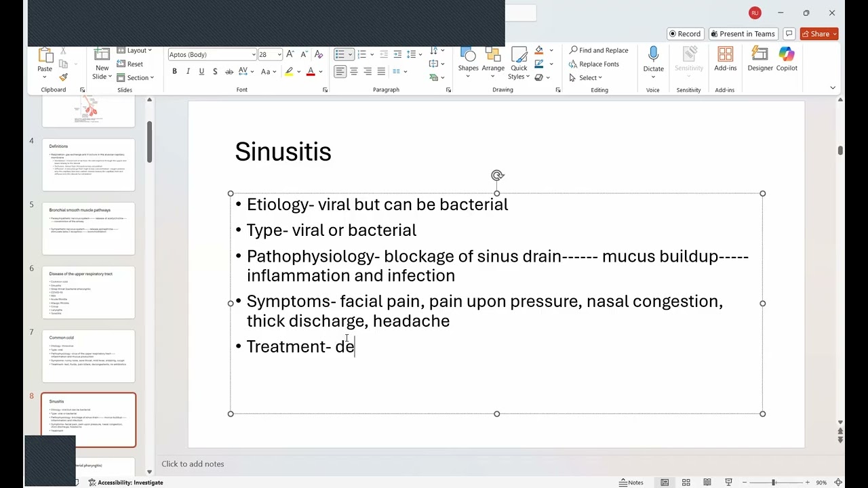Screen dimensions: 868x488
Task: Toggle bold formatting
Action: pyautogui.click(x=174, y=71)
